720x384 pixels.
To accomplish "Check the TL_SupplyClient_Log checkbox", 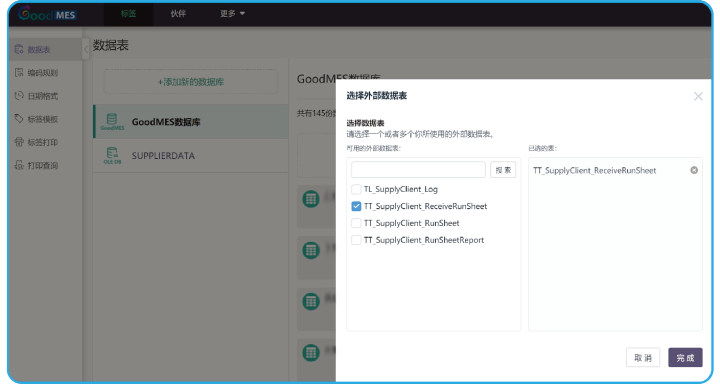I will click(356, 189).
